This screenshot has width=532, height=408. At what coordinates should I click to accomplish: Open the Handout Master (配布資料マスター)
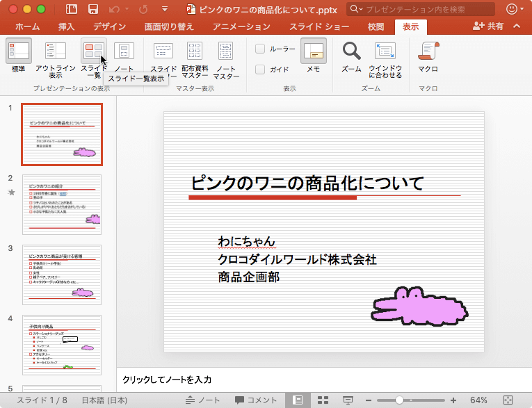point(195,59)
